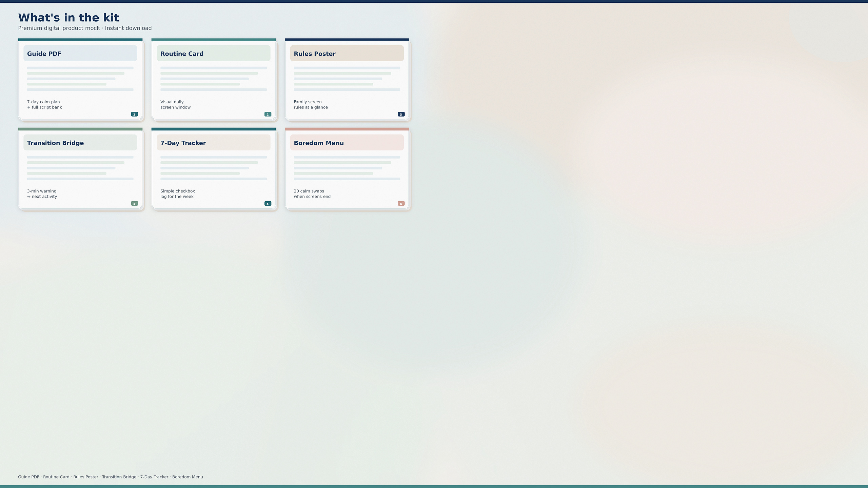Click the 'What's in the kit' heading
The height and width of the screenshot is (488, 868).
68,18
